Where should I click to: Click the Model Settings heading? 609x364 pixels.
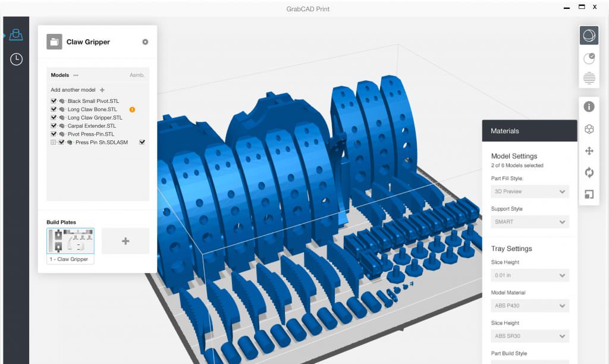[x=514, y=156]
